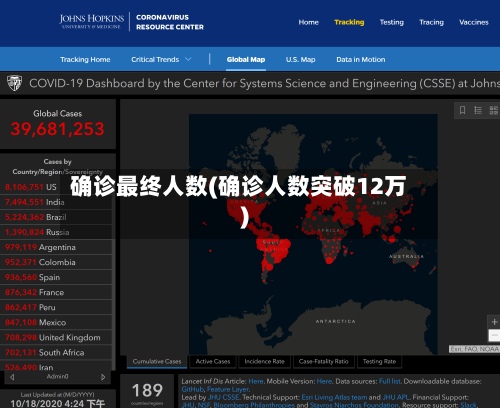The width and height of the screenshot is (500, 408).
Task: Select the United Kingdom row in cases list
Action: (x=56, y=337)
